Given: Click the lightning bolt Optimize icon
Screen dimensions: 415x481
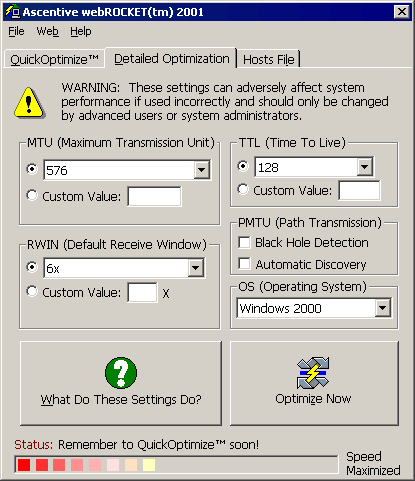Looking at the screenshot, I should pyautogui.click(x=313, y=373).
